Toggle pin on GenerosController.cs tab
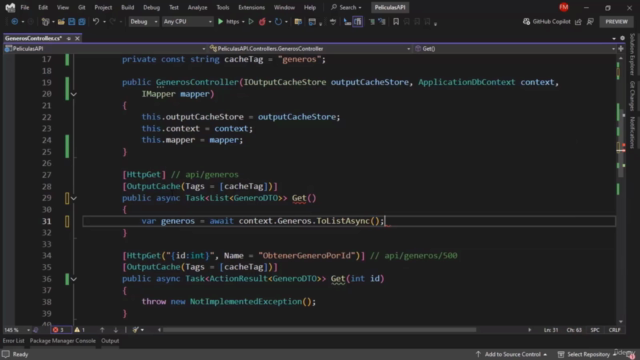The height and width of the screenshot is (360, 640). (x=69, y=38)
